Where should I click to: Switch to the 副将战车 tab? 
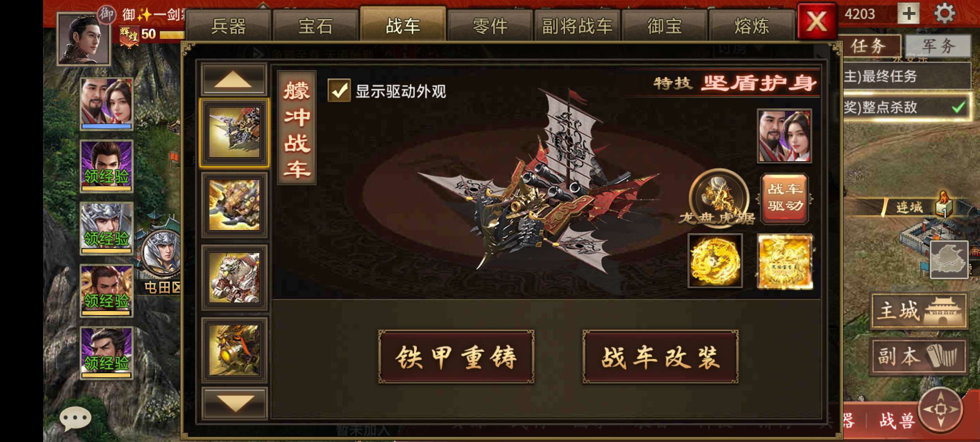tap(577, 26)
